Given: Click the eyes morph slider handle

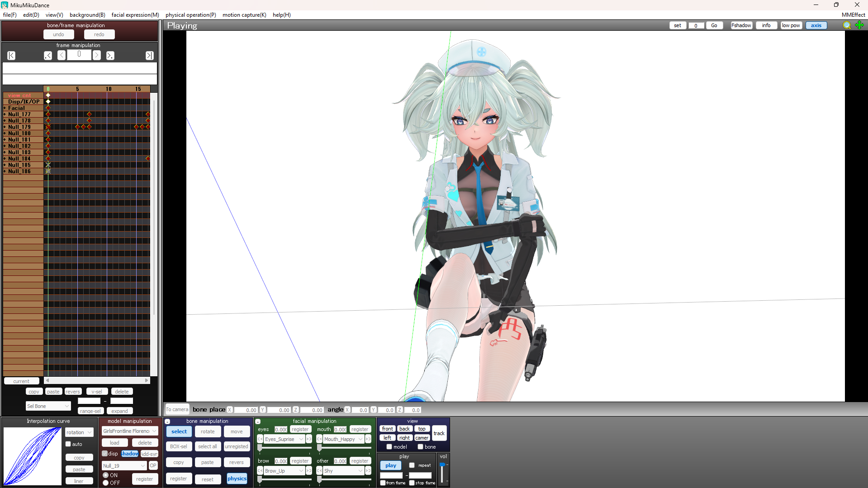Looking at the screenshot, I should [260, 448].
